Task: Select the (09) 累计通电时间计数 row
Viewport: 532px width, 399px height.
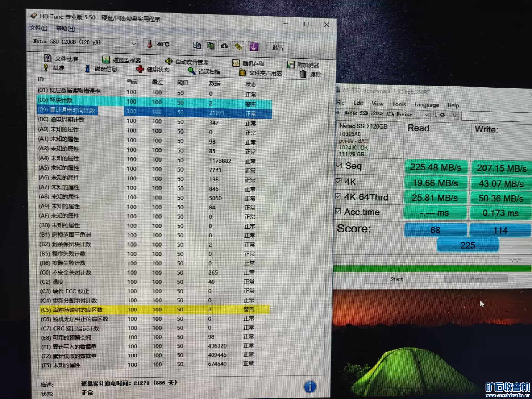Action: 154,111
